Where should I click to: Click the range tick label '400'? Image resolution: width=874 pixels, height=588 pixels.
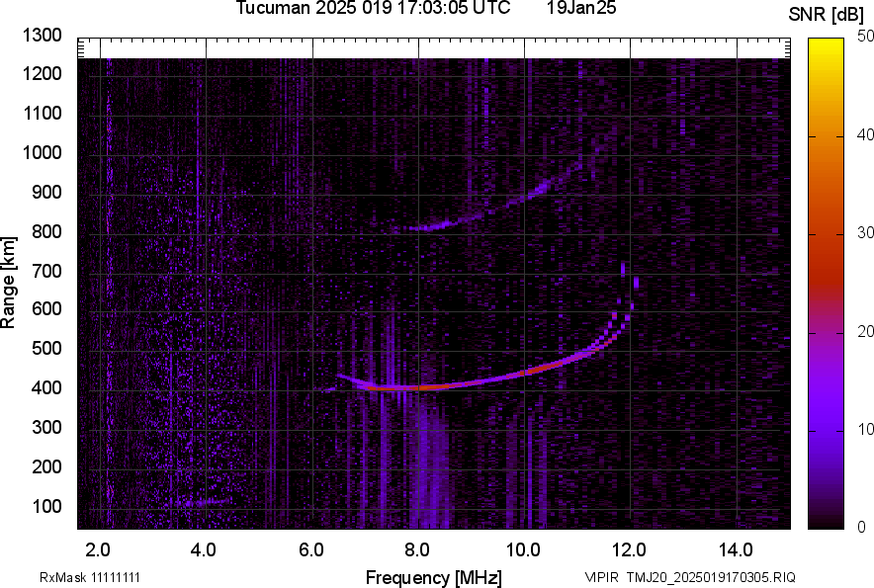pyautogui.click(x=46, y=388)
